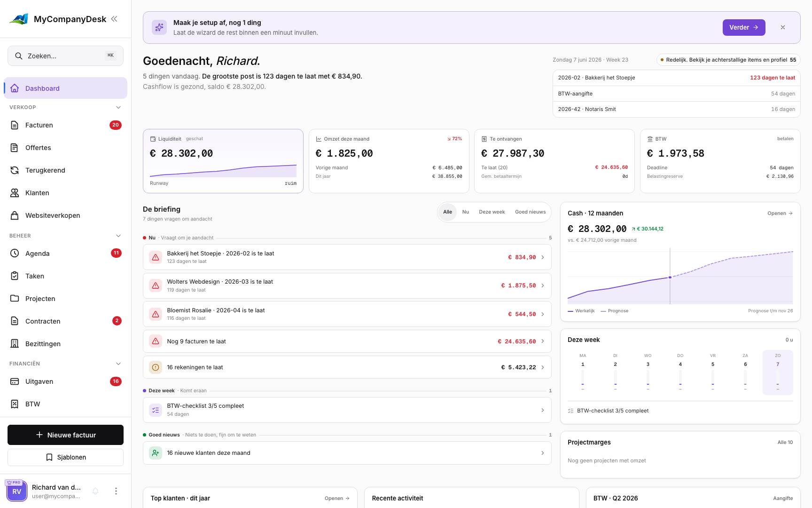Click the RV user avatar
The image size is (812, 508).
point(16,491)
